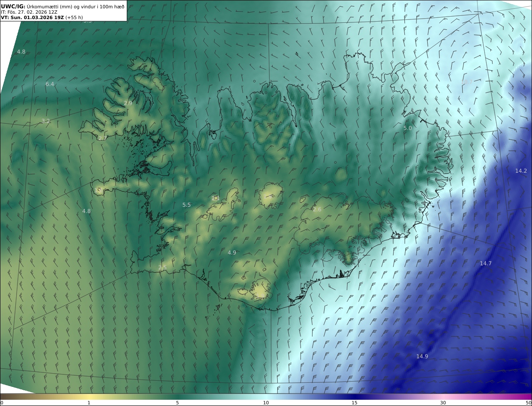This screenshot has width=532, height=406.
Task: Click the 3.2 value west of the Westfjords
Action: point(46,121)
